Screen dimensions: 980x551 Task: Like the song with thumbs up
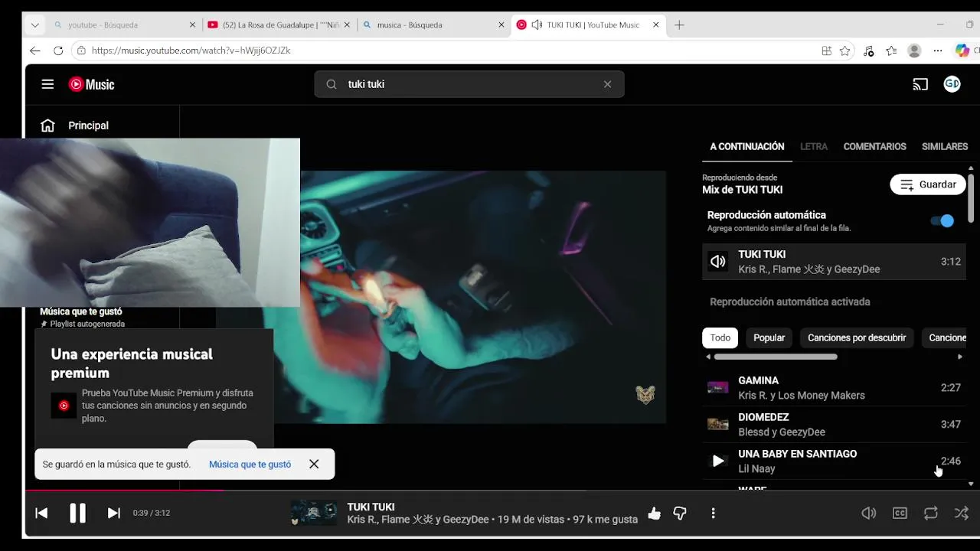(x=654, y=514)
